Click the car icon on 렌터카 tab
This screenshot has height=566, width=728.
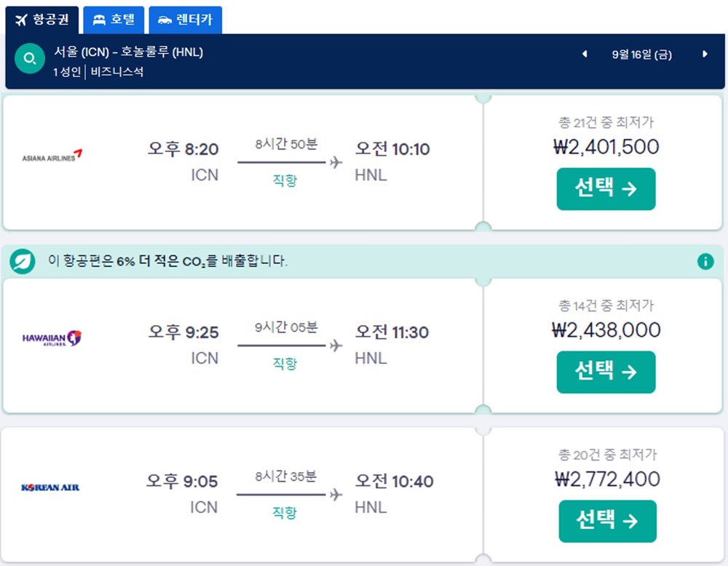pos(163,20)
